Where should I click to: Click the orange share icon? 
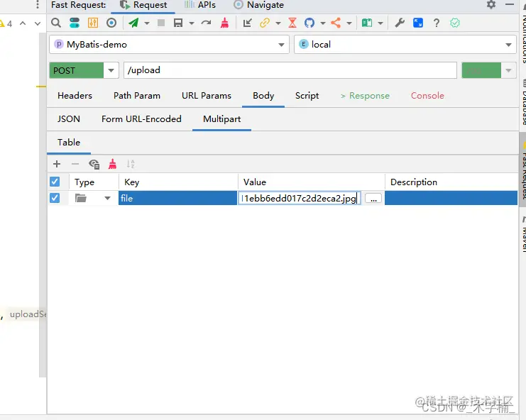[336, 23]
